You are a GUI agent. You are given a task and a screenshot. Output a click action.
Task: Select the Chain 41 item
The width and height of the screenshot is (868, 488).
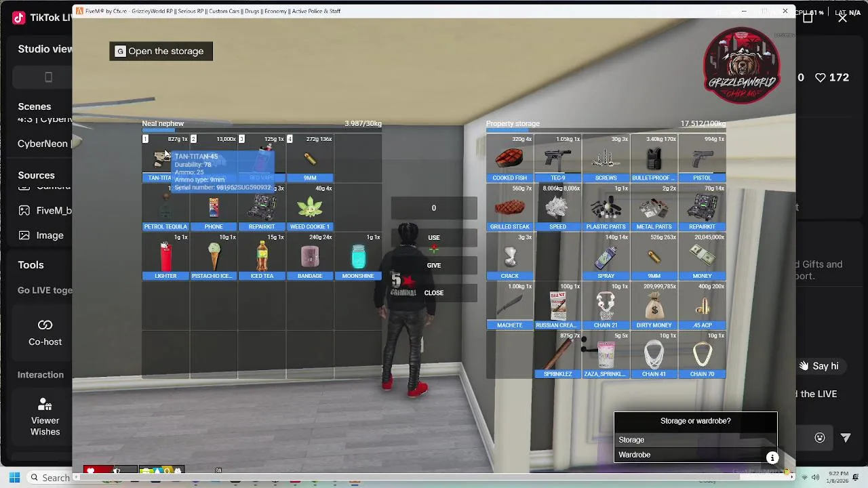point(654,354)
